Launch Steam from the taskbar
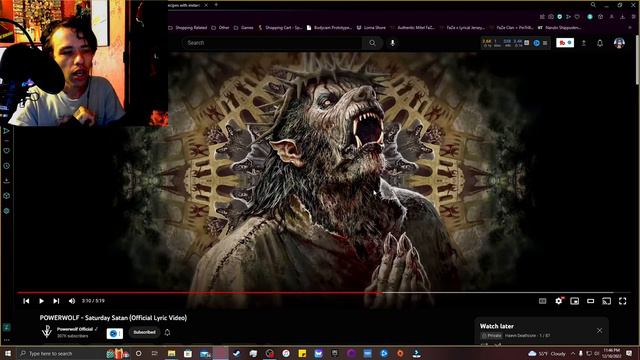The width and height of the screenshot is (640, 360). point(237,353)
